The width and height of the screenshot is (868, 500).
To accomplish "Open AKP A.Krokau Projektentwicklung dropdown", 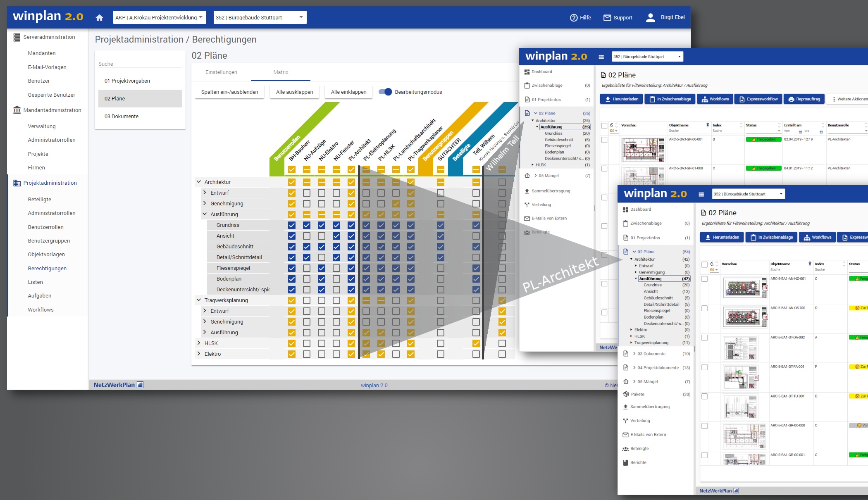I will coord(160,17).
